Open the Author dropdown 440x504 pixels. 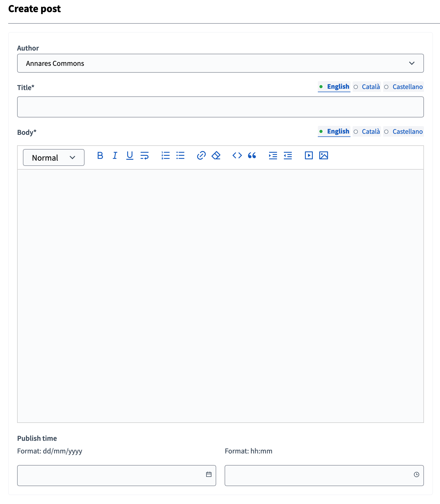coord(412,63)
